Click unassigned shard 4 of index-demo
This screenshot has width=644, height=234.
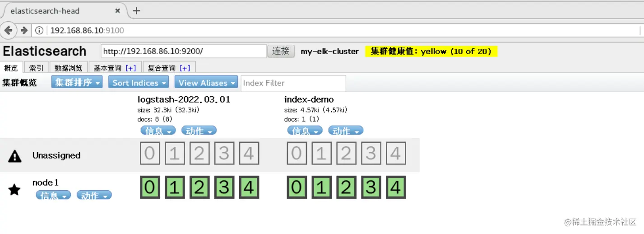click(396, 153)
